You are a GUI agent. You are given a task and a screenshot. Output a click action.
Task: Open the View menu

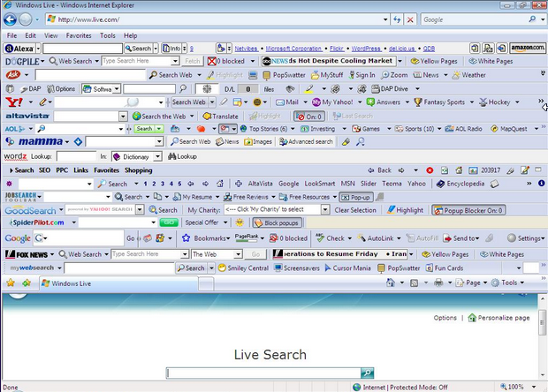point(51,35)
